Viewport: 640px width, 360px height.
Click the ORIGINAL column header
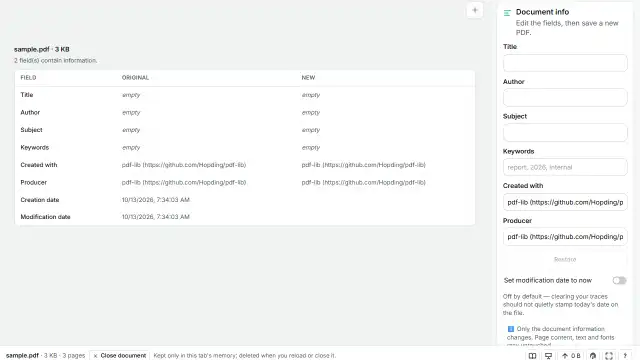[135, 78]
